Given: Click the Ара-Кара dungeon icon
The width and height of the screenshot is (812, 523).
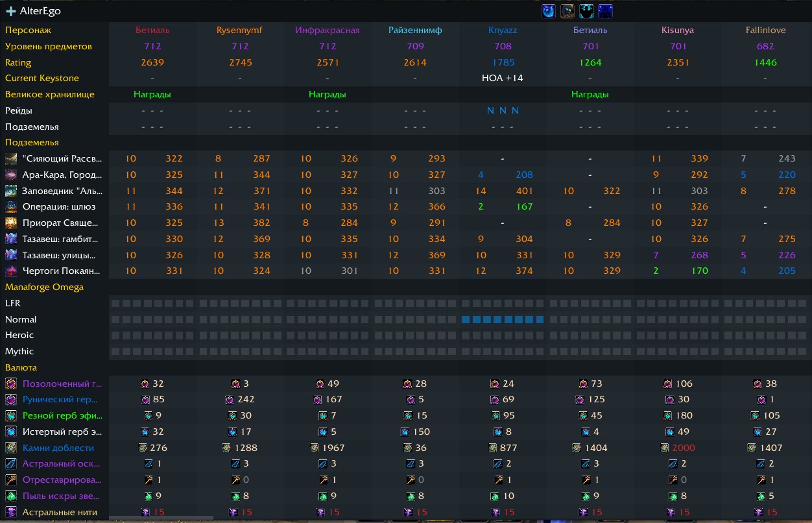Looking at the screenshot, I should click(11, 175).
